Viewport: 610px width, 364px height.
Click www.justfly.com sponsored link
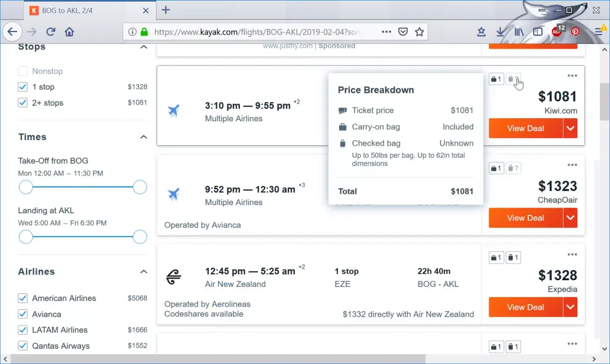coord(288,46)
